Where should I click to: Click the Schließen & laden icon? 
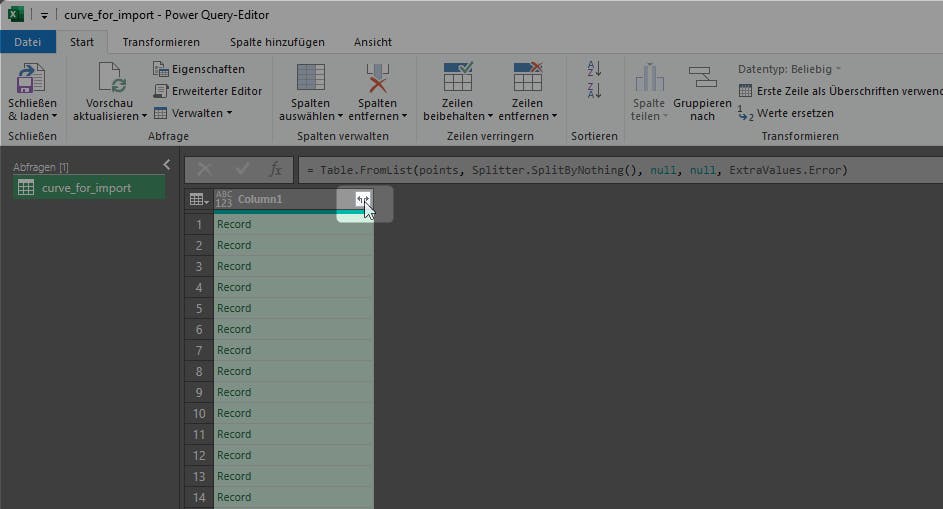point(32,79)
